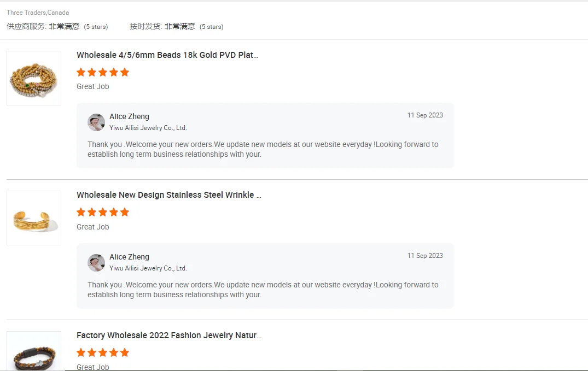
Task: Click the star rating under Factory Wholesale 2022
Action: 103,352
